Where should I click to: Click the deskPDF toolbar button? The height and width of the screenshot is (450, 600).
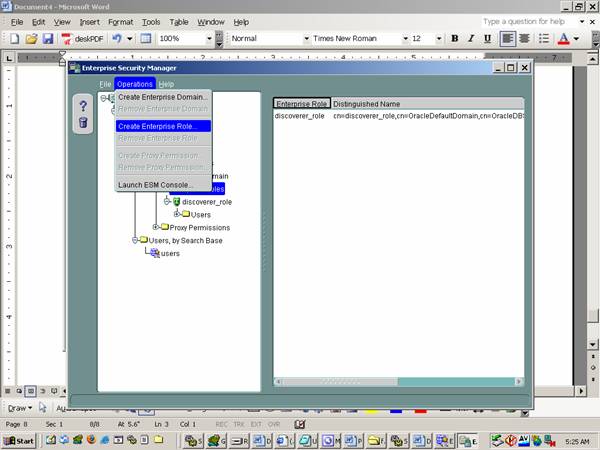point(82,38)
